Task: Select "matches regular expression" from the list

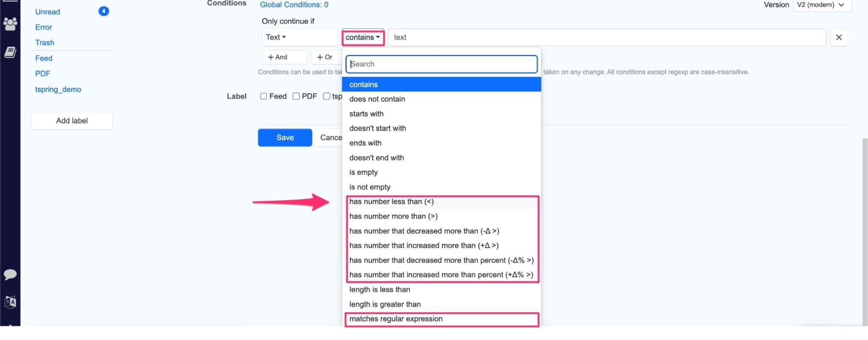Action: pos(396,319)
